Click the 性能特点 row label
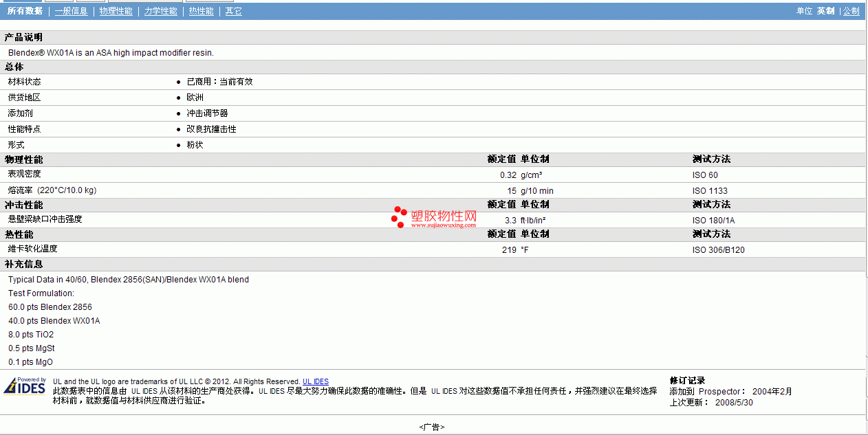 [24, 129]
